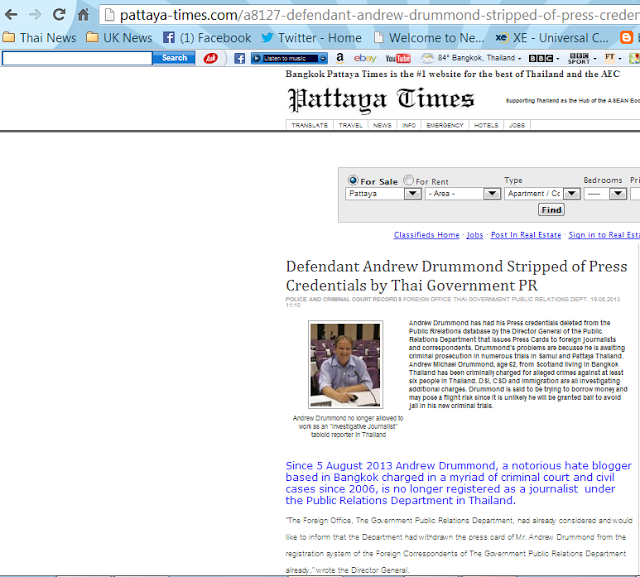Click the Facebook icon in the toolbar
640x577 pixels.
[x=240, y=58]
